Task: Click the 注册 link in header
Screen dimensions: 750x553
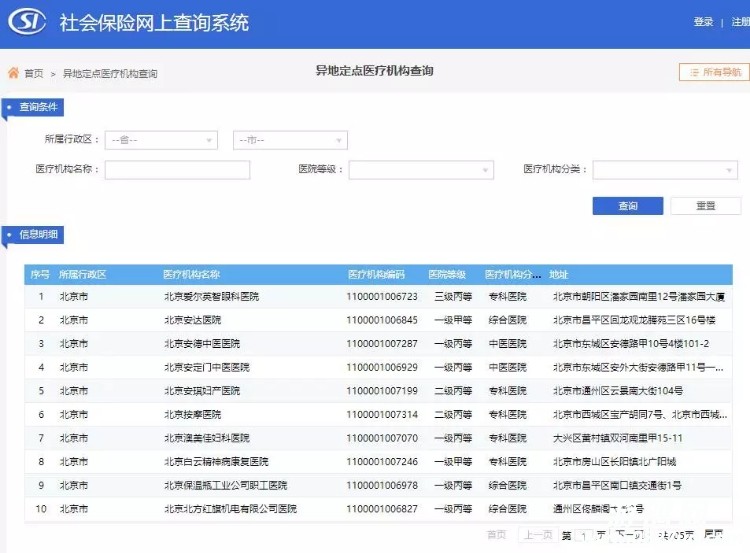Action: pyautogui.click(x=740, y=22)
